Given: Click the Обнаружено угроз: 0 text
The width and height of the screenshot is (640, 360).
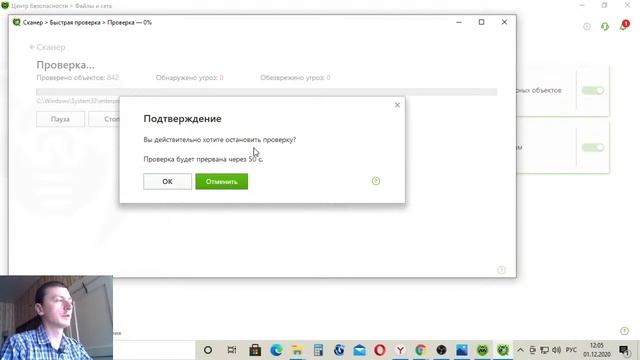Looking at the screenshot, I should pos(189,78).
